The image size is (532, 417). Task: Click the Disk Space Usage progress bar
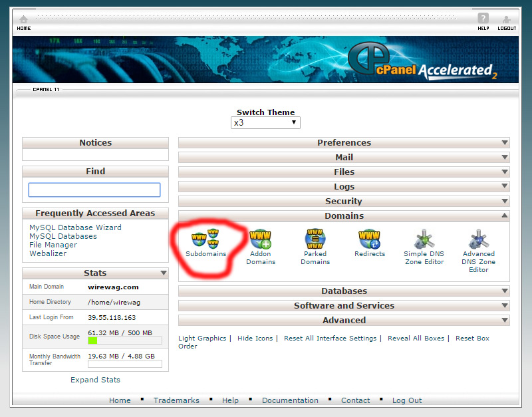point(125,341)
